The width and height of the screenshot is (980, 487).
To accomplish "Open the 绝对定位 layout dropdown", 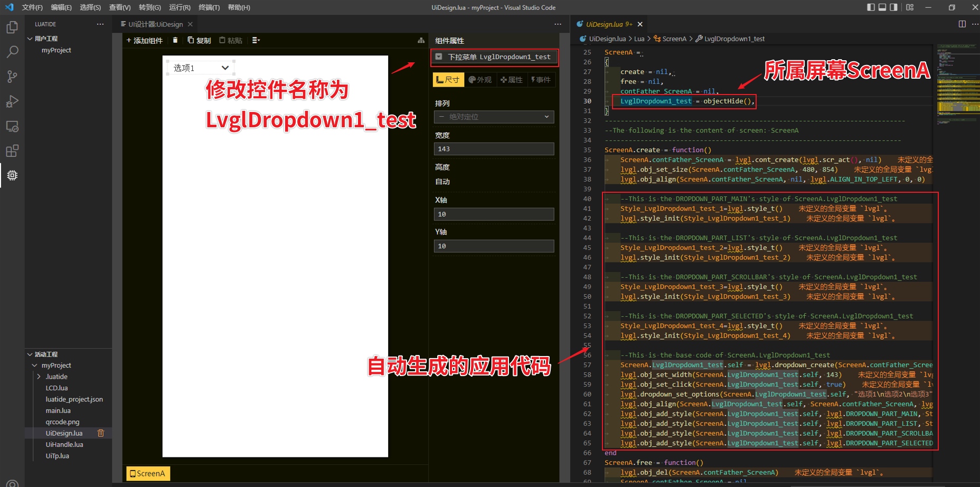I will 493,117.
